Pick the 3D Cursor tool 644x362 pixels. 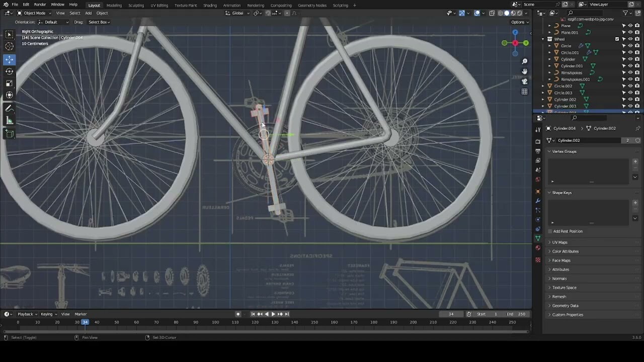(x=9, y=46)
